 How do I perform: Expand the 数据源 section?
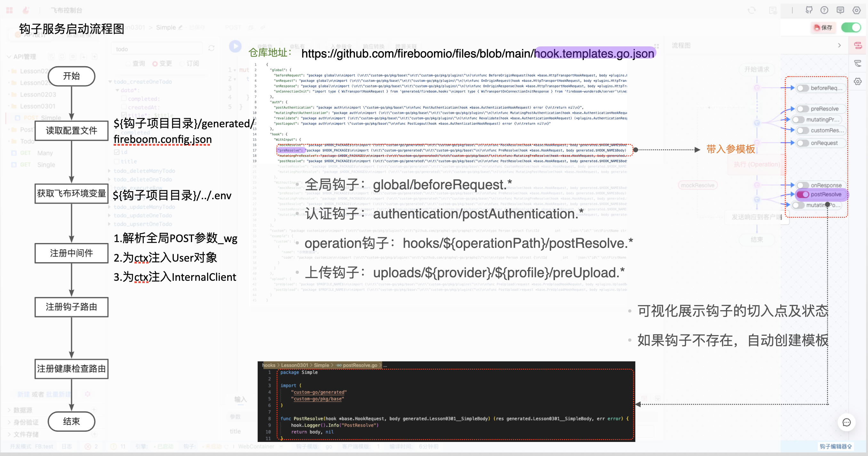pyautogui.click(x=23, y=410)
